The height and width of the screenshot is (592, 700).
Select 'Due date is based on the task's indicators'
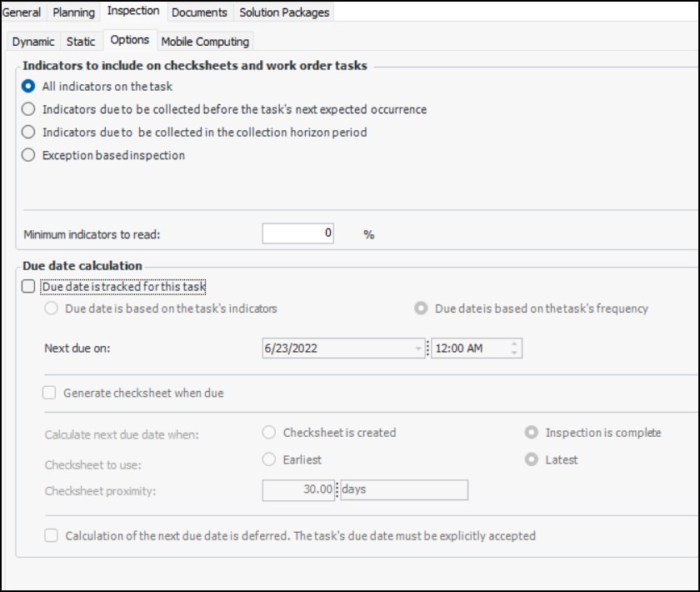click(52, 309)
